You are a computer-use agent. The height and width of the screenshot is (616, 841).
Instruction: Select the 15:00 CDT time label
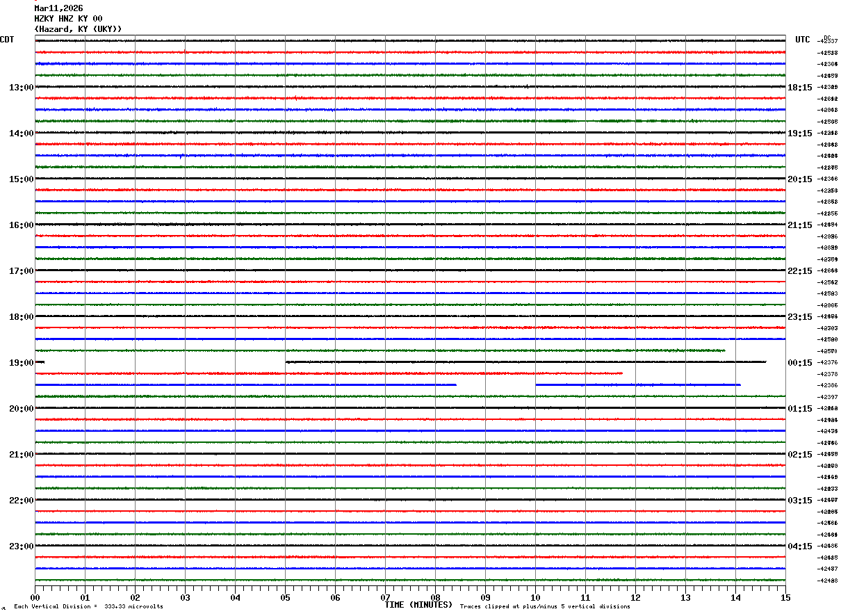tap(21, 179)
